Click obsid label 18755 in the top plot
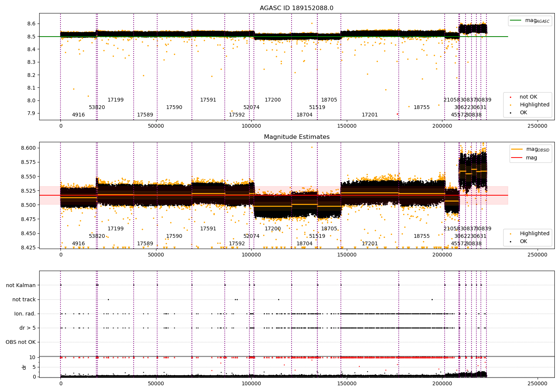This screenshot has width=560, height=392. click(x=422, y=108)
